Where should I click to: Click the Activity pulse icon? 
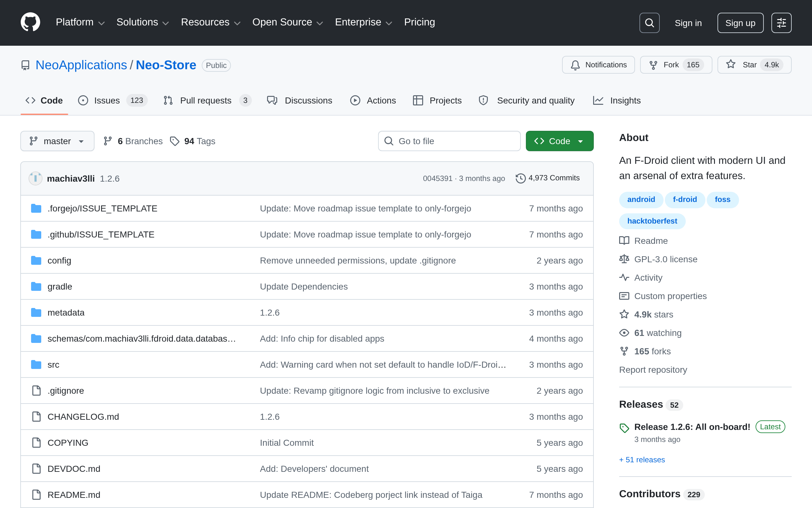[624, 277]
